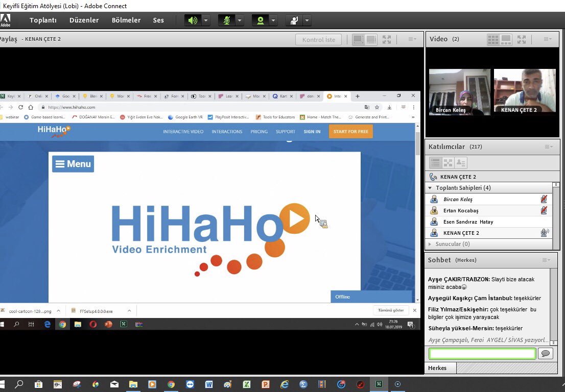The height and width of the screenshot is (392, 565).
Task: Click SIGN IN on HiHaHo
Action: [312, 132]
